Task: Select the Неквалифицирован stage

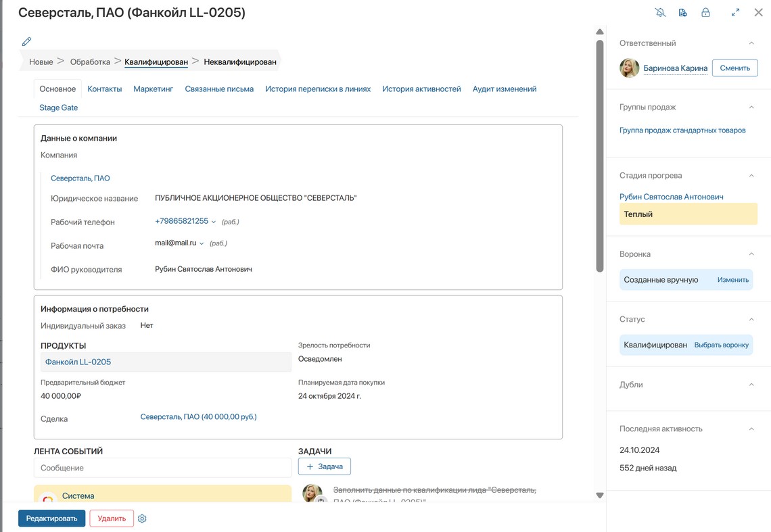Action: [x=240, y=62]
